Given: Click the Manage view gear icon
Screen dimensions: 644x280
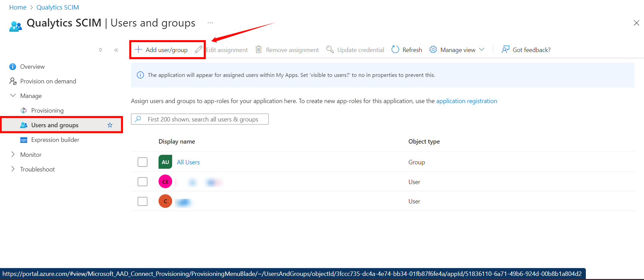Looking at the screenshot, I should 433,50.
